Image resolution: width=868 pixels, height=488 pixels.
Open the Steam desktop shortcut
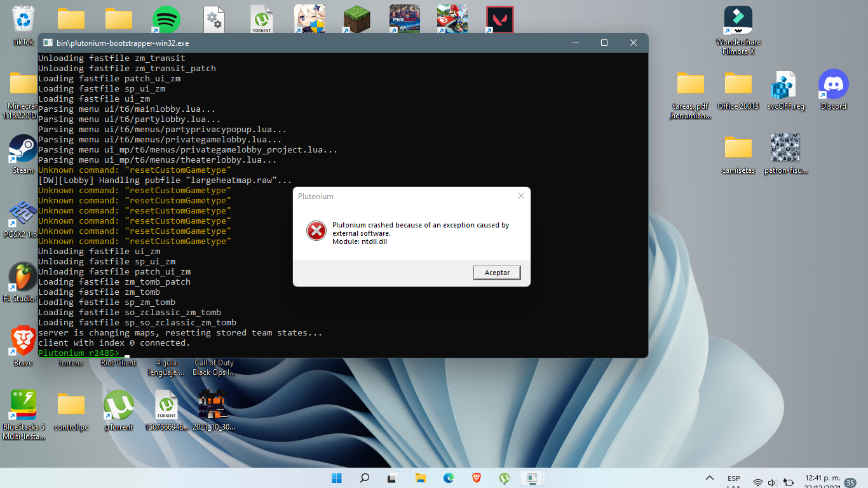pos(23,153)
